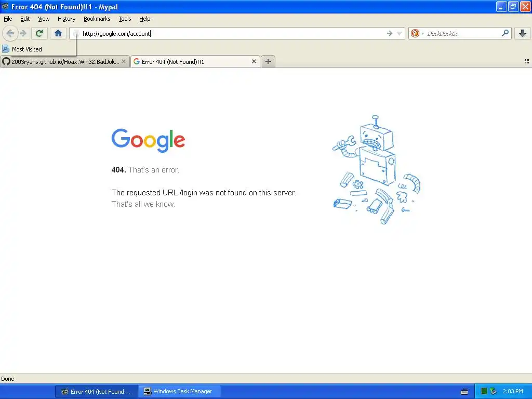Open the View menu

click(44, 19)
